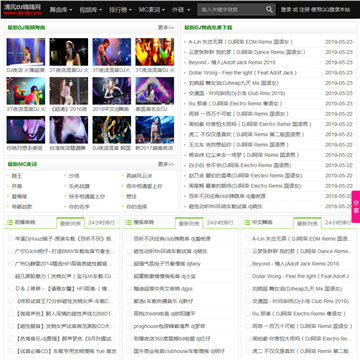
Task: Open the 'clubhouse' track in the middle bottom-row list
Action: [179, 351]
